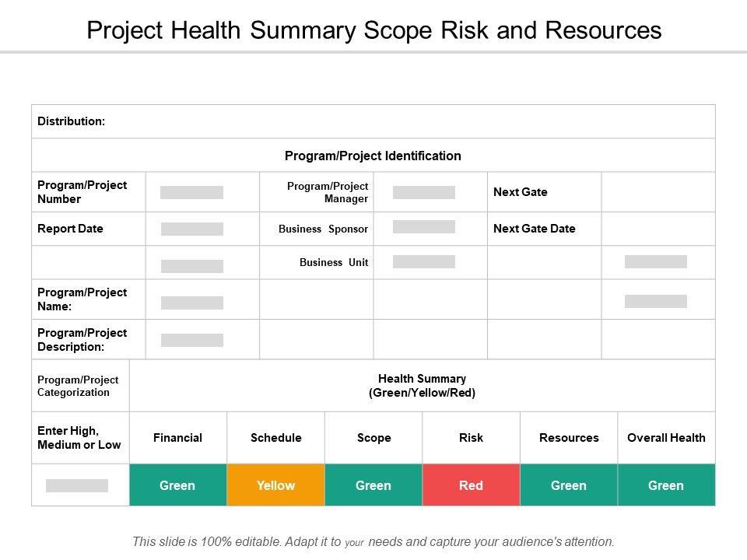Click the Program/Project Number placeholder field
Viewport: 747px width, 560px height.
tap(191, 192)
